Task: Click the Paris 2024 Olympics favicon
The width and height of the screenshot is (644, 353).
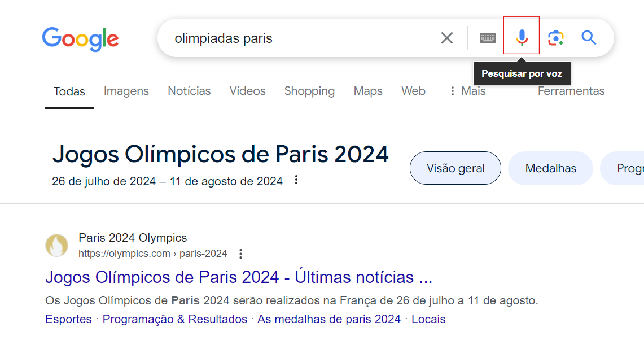Action: [x=56, y=245]
